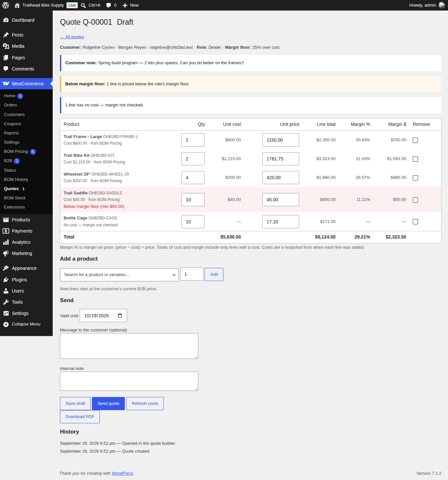Screen dimensions: 448x480
Task: Click the Plugins plug icon
Action: 6,280
